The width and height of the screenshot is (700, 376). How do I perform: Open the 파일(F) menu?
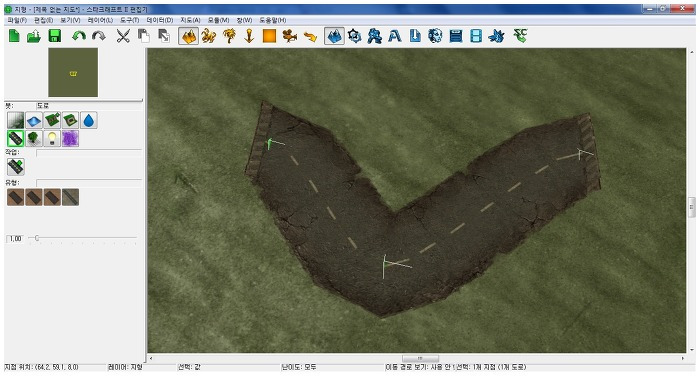click(x=17, y=20)
